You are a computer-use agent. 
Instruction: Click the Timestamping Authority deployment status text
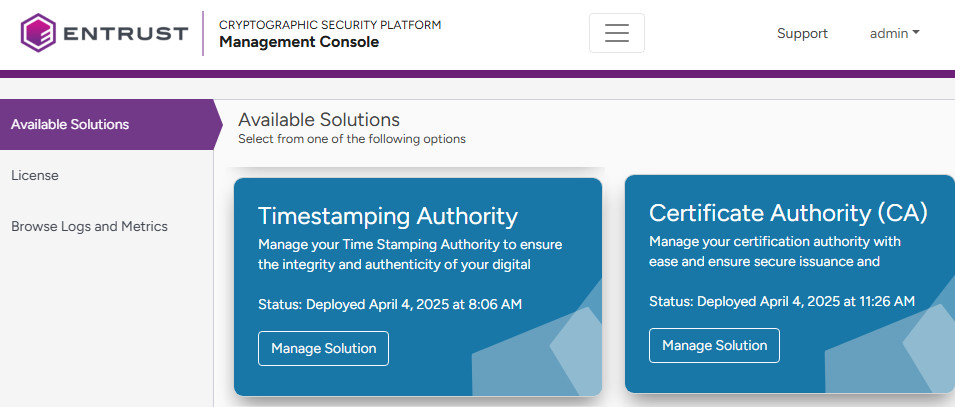tap(390, 304)
